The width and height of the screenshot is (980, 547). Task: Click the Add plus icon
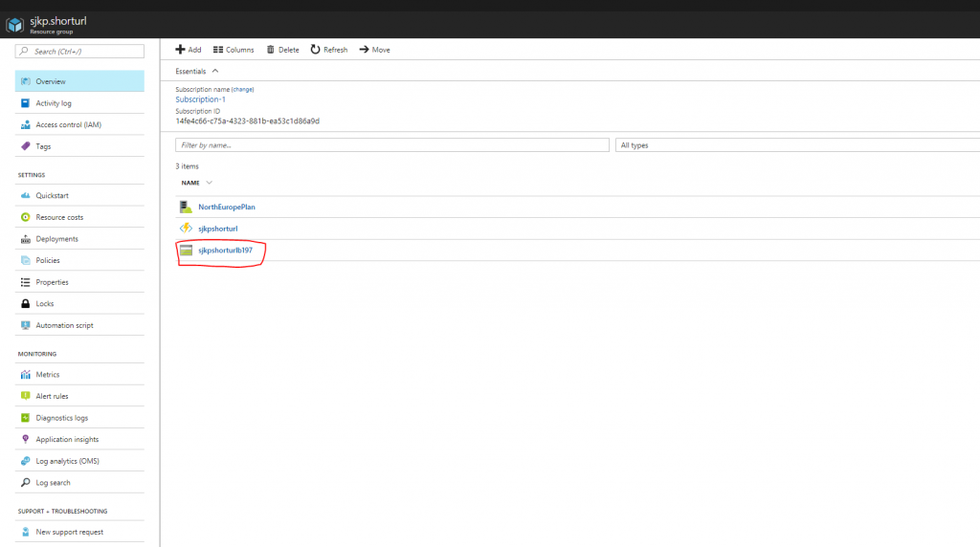(x=180, y=50)
